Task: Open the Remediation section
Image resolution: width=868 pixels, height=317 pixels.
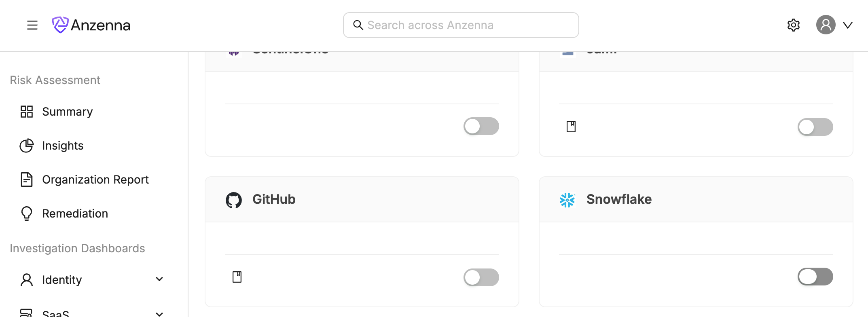Action: (75, 213)
